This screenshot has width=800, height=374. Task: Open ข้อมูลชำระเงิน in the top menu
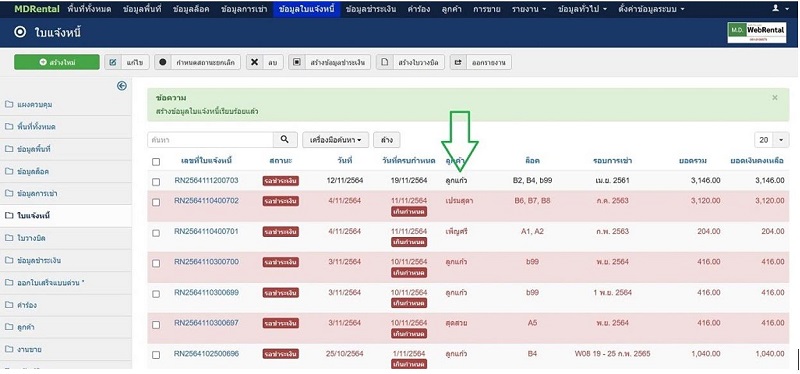pyautogui.click(x=371, y=9)
